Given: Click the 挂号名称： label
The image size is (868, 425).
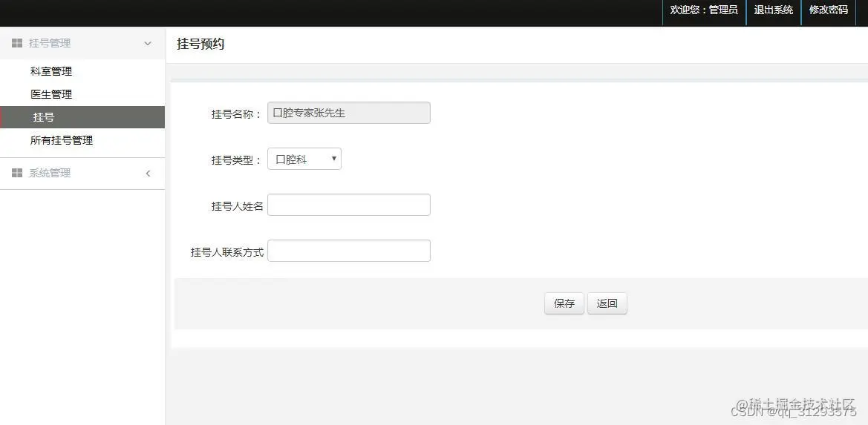Looking at the screenshot, I should pyautogui.click(x=236, y=114).
